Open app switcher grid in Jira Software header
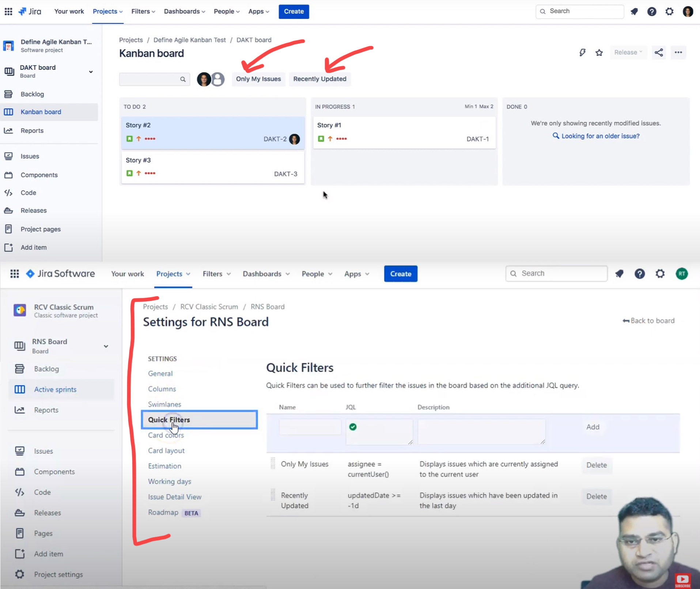This screenshot has width=700, height=589. [x=15, y=274]
